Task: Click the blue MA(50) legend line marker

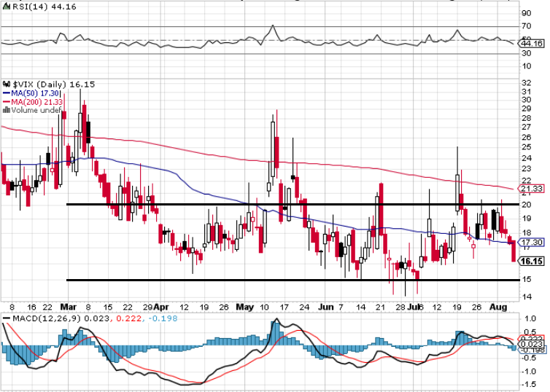Action: (5, 93)
